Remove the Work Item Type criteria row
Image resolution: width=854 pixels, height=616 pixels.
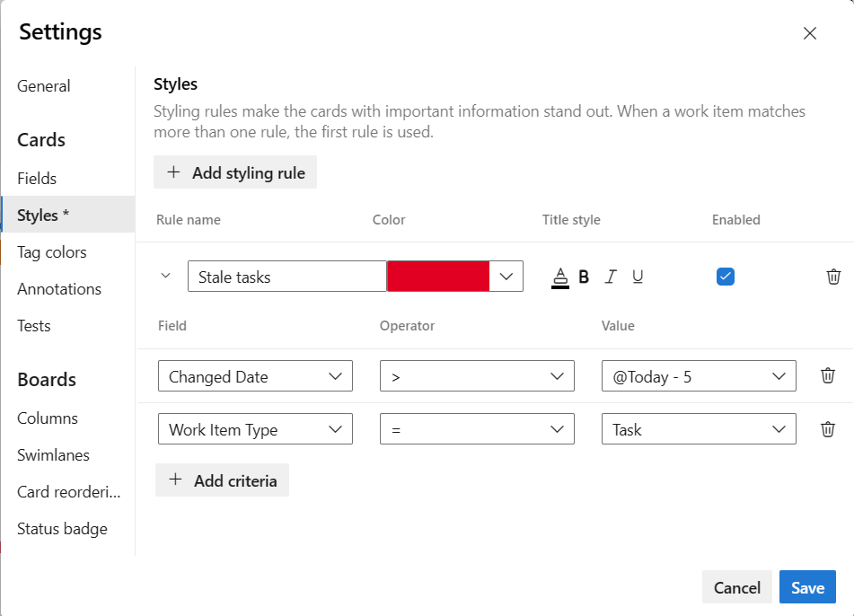point(828,428)
